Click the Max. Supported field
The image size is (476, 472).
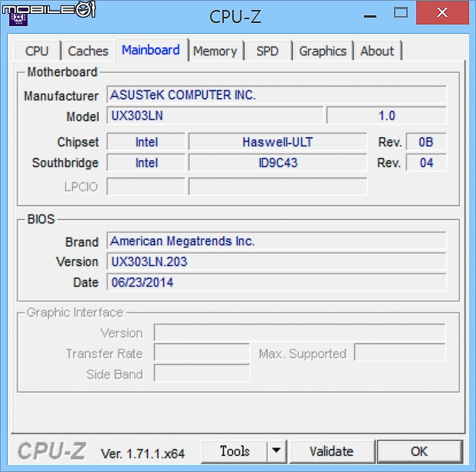(400, 352)
